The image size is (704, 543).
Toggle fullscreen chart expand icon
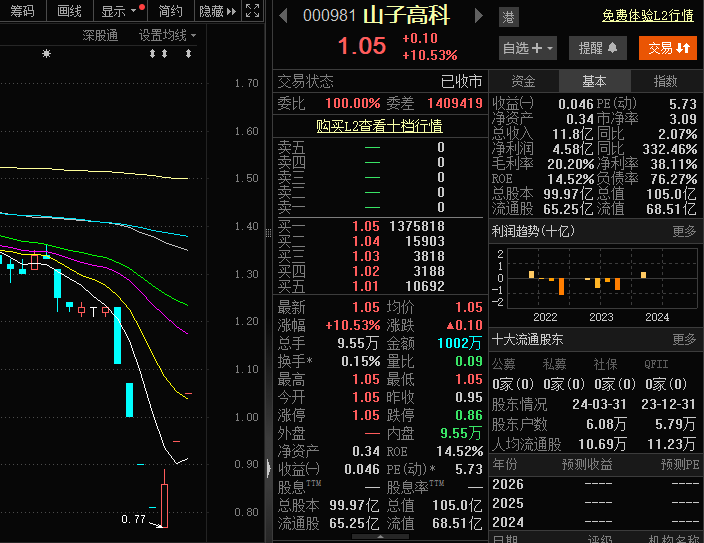click(x=253, y=11)
